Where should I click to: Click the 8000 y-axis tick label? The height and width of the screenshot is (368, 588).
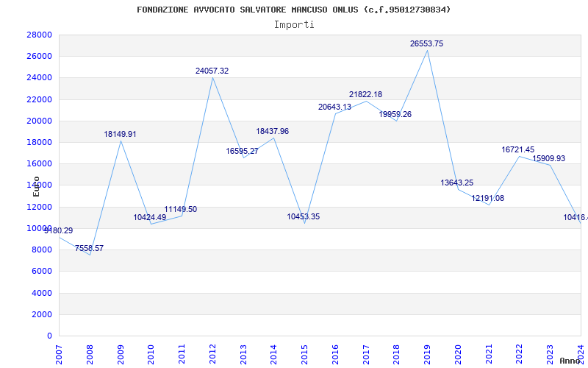click(42, 250)
